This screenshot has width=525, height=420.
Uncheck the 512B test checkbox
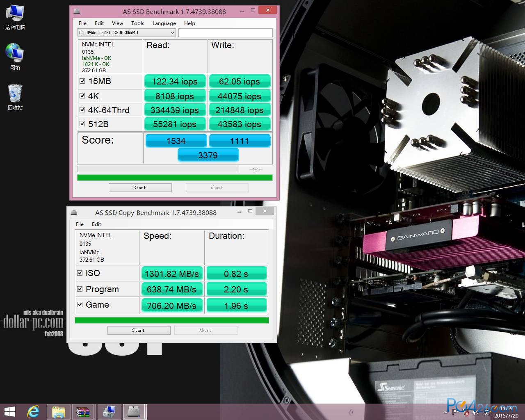click(x=82, y=124)
